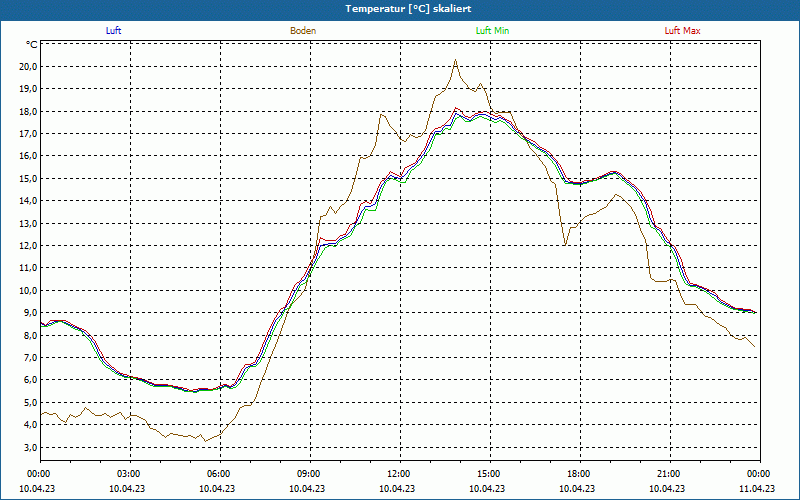Click the Boden curve minimum before 06:00

[206, 441]
